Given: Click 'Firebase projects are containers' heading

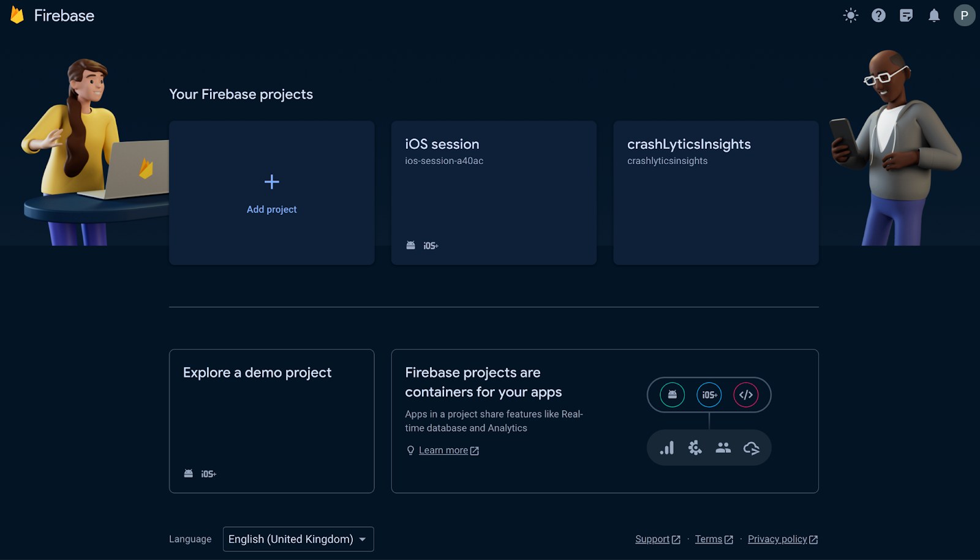Looking at the screenshot, I should [x=483, y=383].
